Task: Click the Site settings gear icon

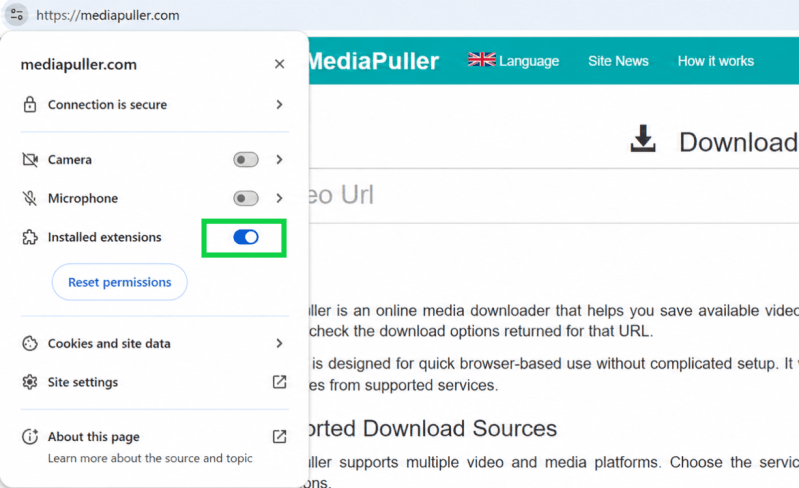Action: pos(30,382)
